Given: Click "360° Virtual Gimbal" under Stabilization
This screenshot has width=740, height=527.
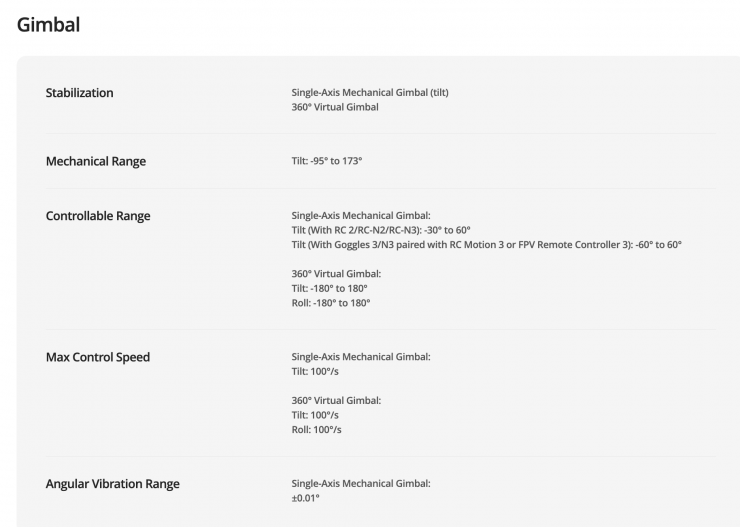Looking at the screenshot, I should [x=334, y=107].
